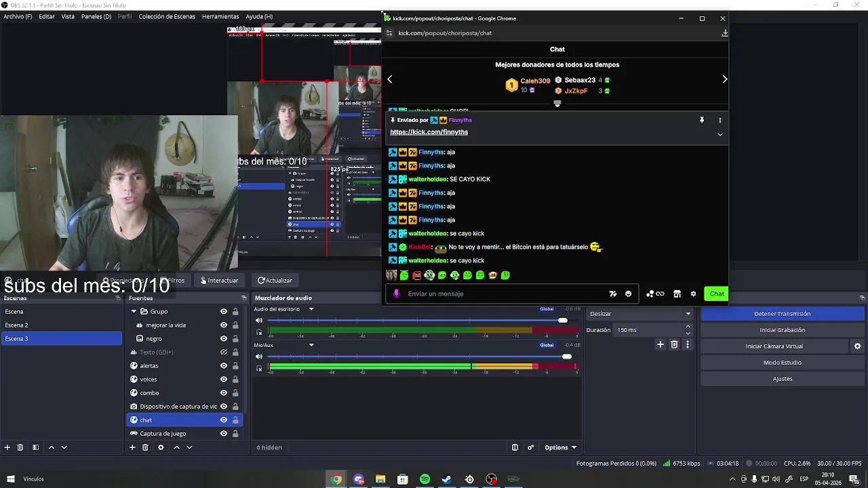Image resolution: width=868 pixels, height=488 pixels.
Task: Move the selected scene up
Action: (x=52, y=447)
